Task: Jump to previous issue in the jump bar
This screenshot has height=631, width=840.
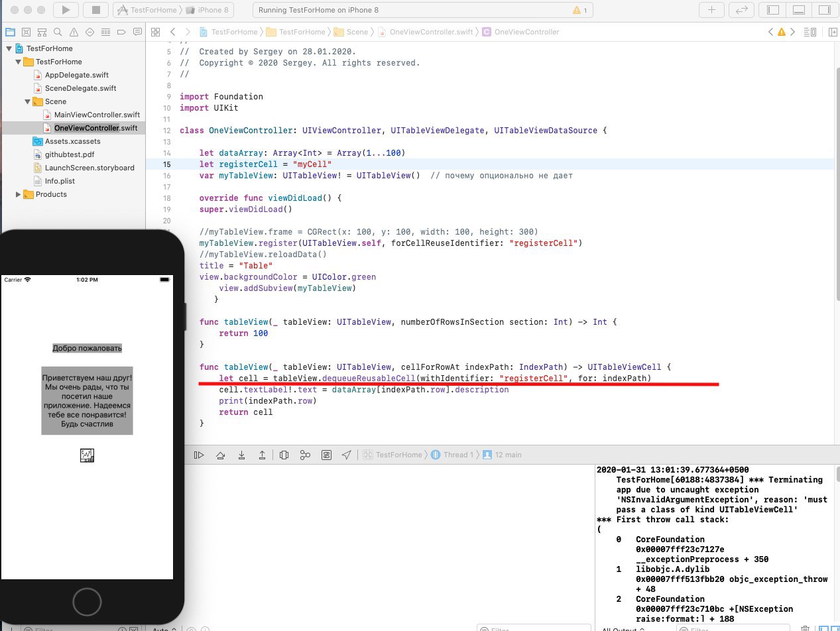Action: click(771, 32)
